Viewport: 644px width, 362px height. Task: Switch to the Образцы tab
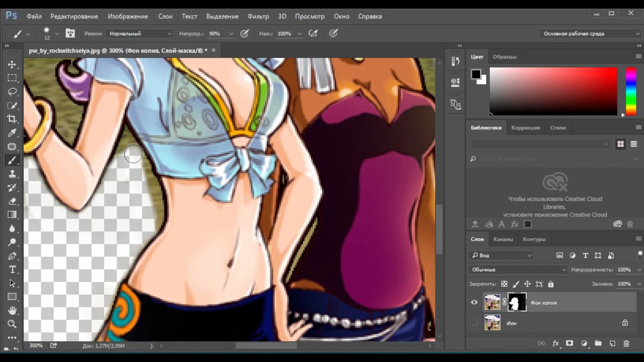tap(505, 57)
